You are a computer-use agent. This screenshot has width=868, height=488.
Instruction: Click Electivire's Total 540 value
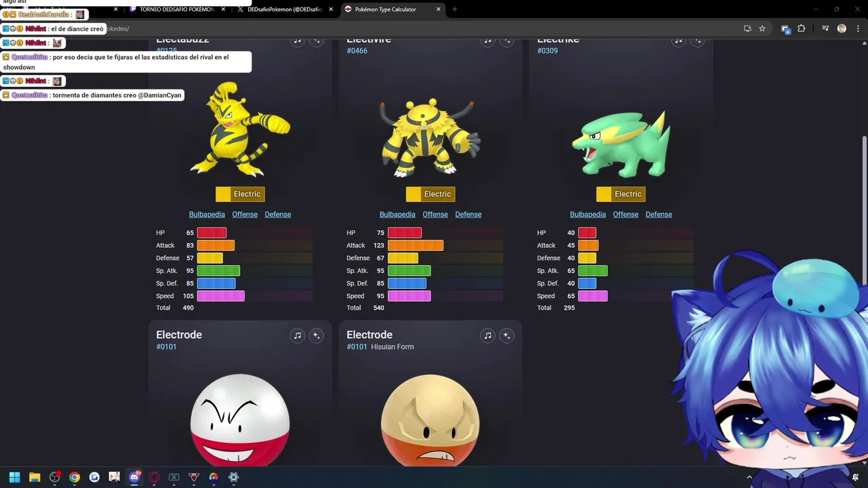point(378,308)
